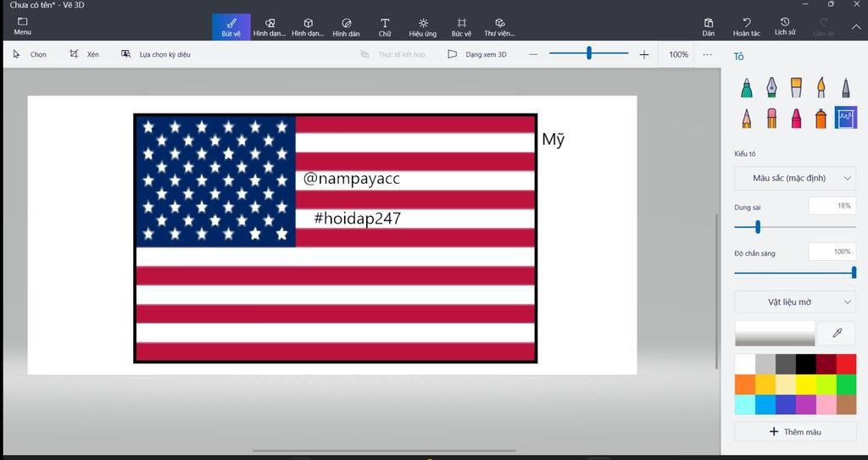The height and width of the screenshot is (460, 868).
Task: Activate Lựa chọn kỳ diệu magic select
Action: pos(156,54)
